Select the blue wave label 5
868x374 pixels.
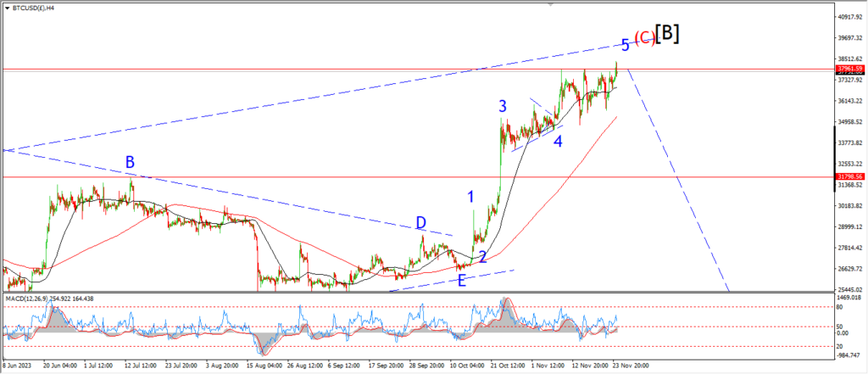(x=625, y=45)
